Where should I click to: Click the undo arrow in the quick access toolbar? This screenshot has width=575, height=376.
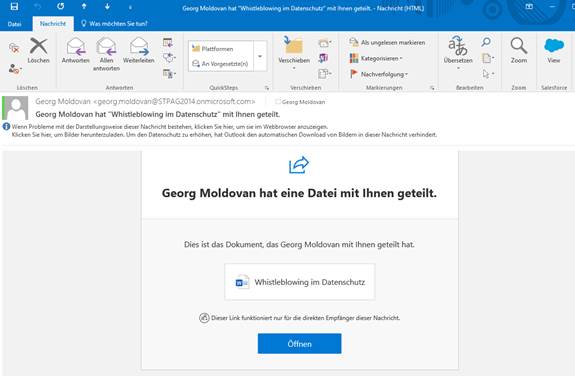[38, 7]
